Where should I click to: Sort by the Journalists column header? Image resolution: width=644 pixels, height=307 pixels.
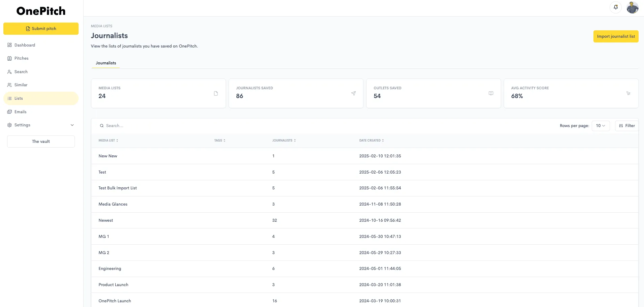(x=284, y=141)
